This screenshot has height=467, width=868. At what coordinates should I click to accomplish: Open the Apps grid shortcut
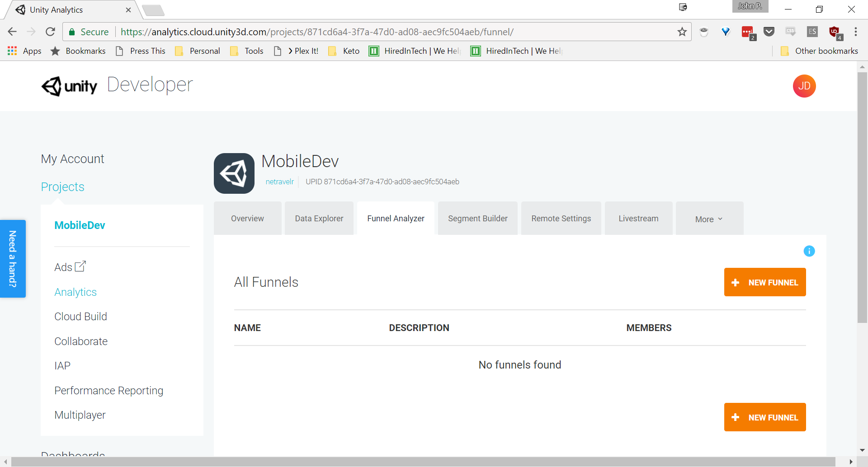(24, 51)
